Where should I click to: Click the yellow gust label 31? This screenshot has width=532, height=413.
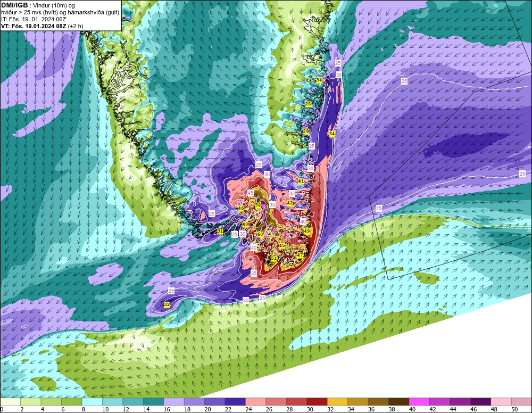(220, 231)
